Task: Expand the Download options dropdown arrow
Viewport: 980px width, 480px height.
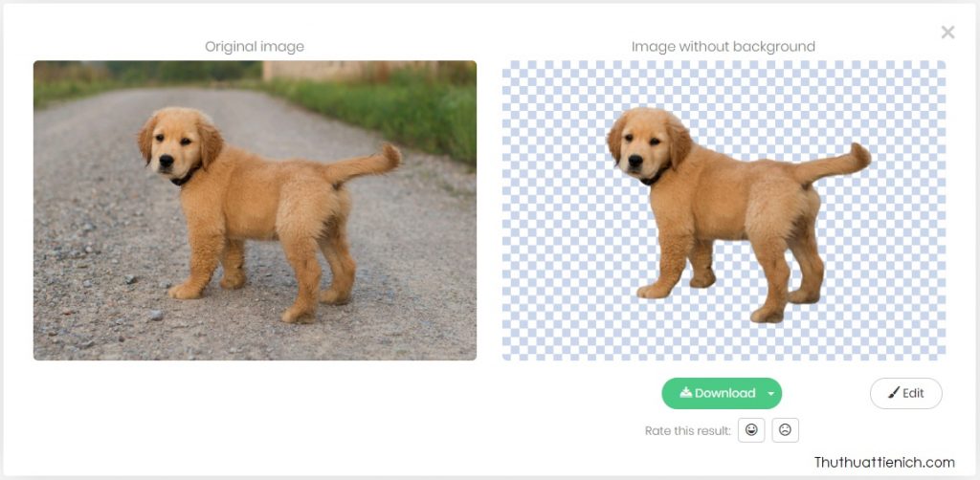Action: 771,394
